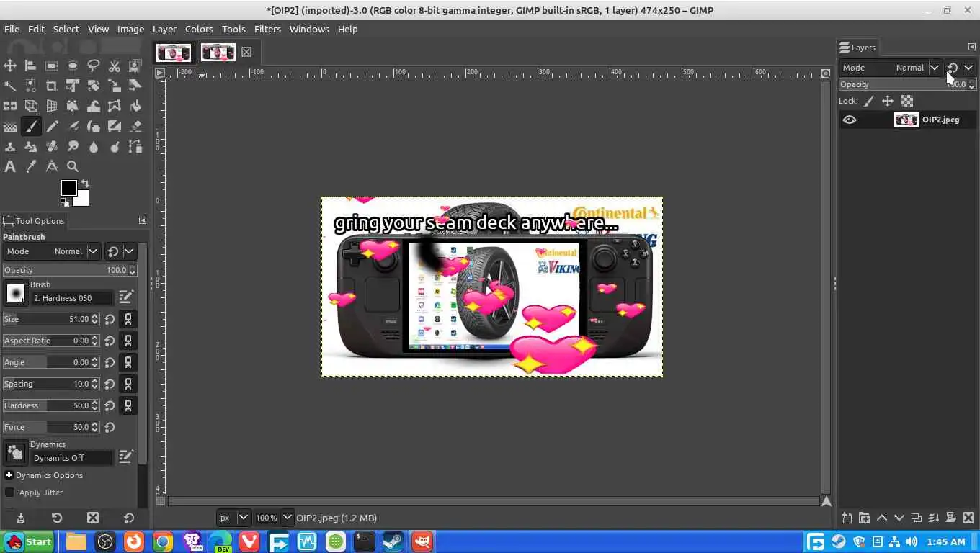
Task: Open Paintbrush Mode Normal dropdown
Action: 51,251
